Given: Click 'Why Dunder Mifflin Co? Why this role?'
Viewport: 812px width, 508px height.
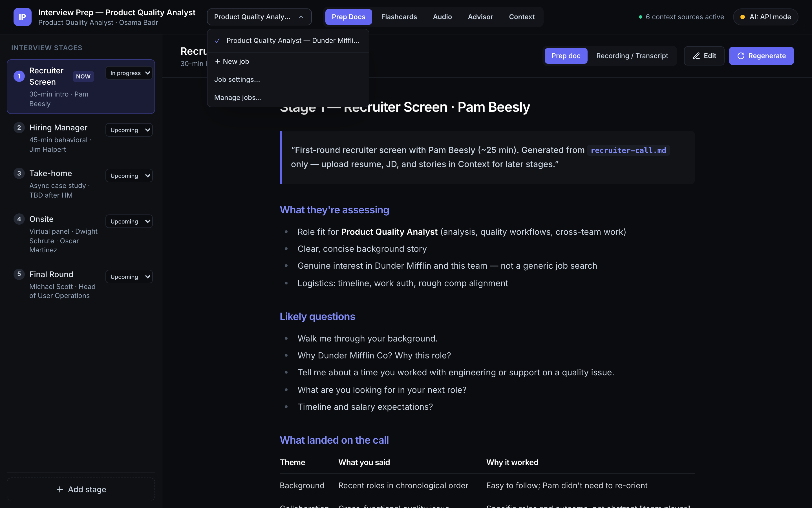Looking at the screenshot, I should pos(374,356).
